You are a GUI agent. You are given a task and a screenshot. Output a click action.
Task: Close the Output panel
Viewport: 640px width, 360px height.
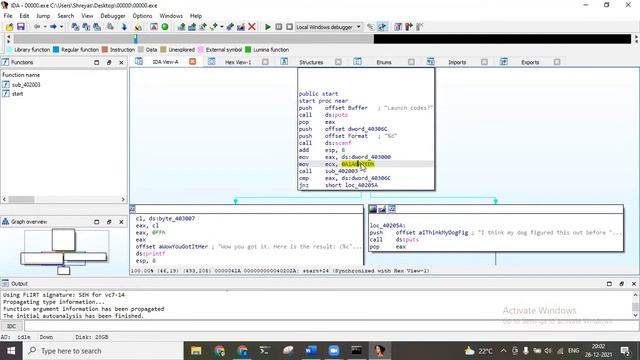(x=634, y=284)
